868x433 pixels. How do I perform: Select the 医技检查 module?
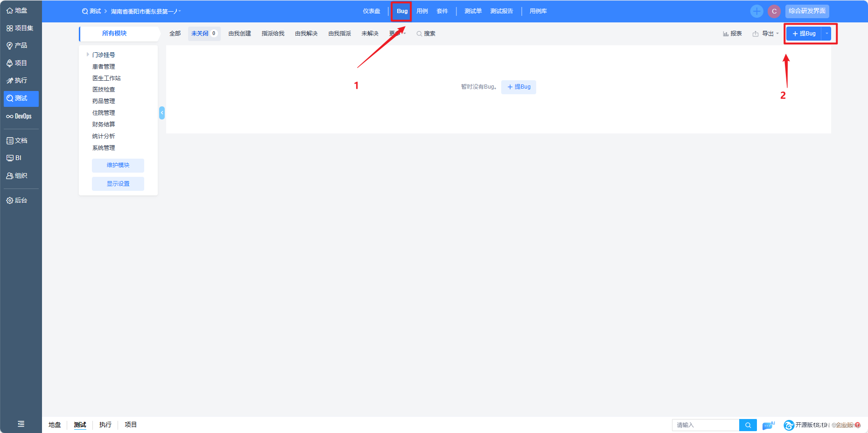coord(104,90)
